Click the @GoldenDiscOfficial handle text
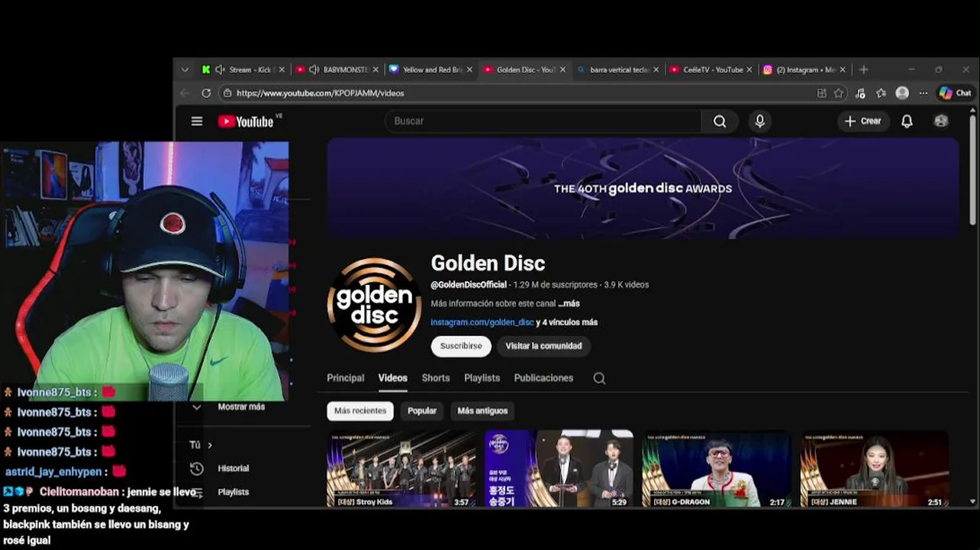The height and width of the screenshot is (550, 980). pyautogui.click(x=469, y=285)
